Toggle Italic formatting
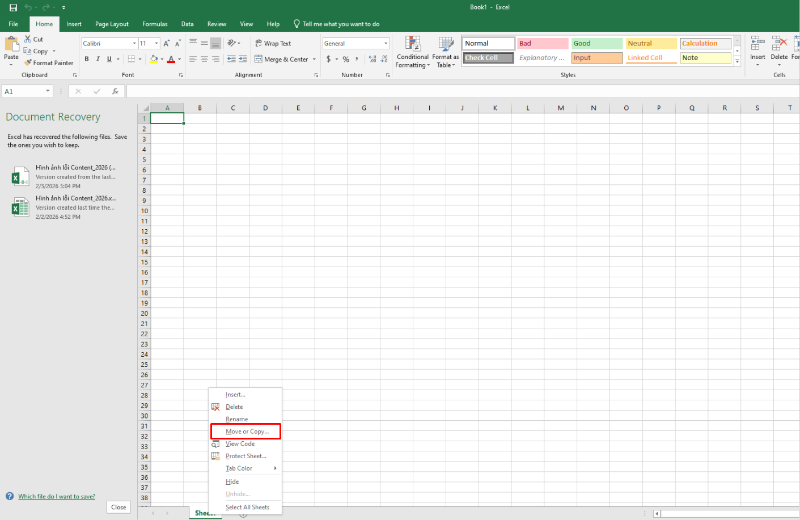This screenshot has height=520, width=800. click(x=98, y=59)
